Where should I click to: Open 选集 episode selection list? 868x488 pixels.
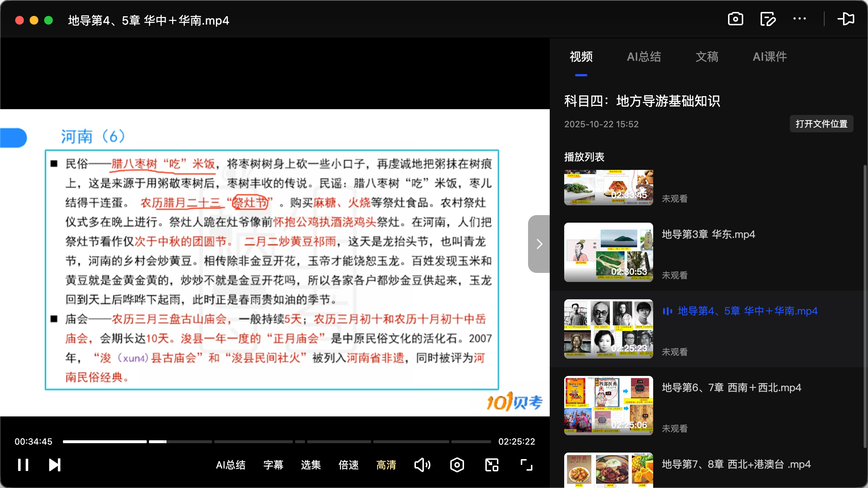pyautogui.click(x=310, y=466)
